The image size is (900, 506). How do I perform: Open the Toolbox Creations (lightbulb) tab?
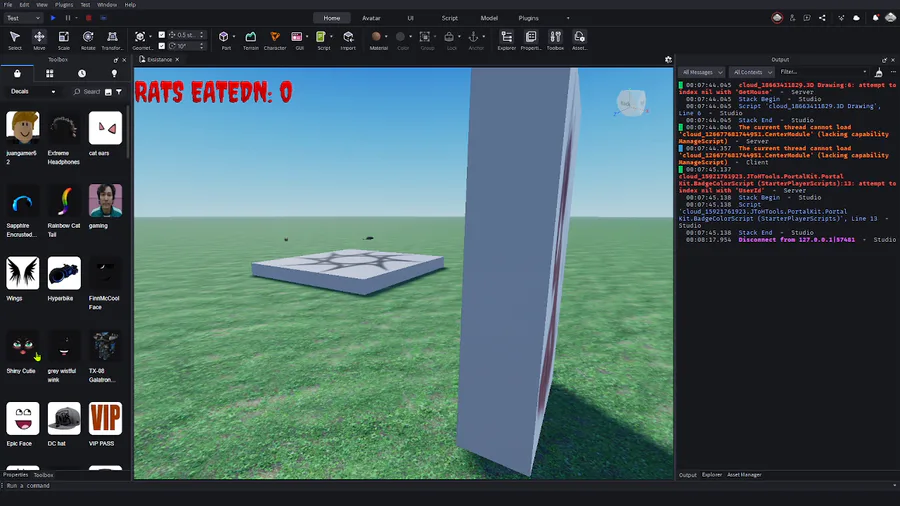[114, 73]
